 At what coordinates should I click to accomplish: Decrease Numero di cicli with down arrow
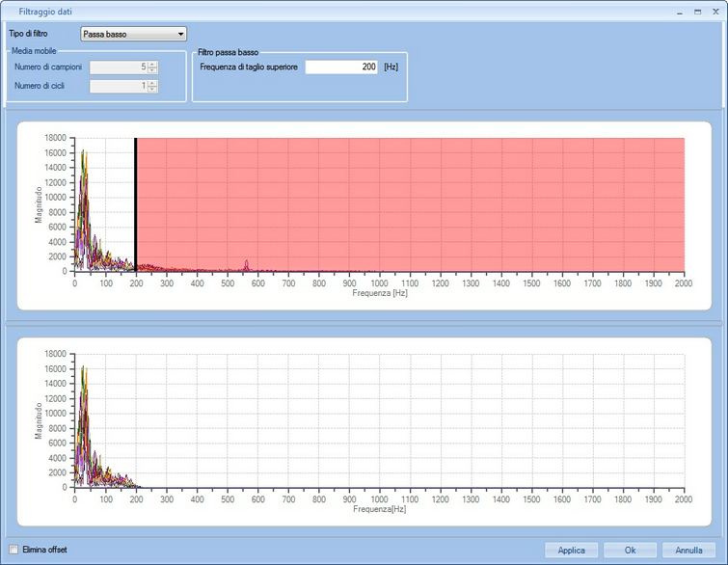[152, 90]
